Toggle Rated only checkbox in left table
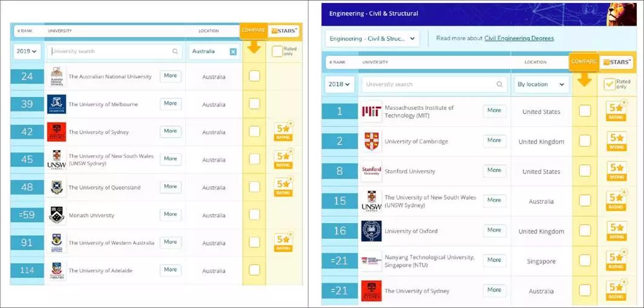 point(277,52)
